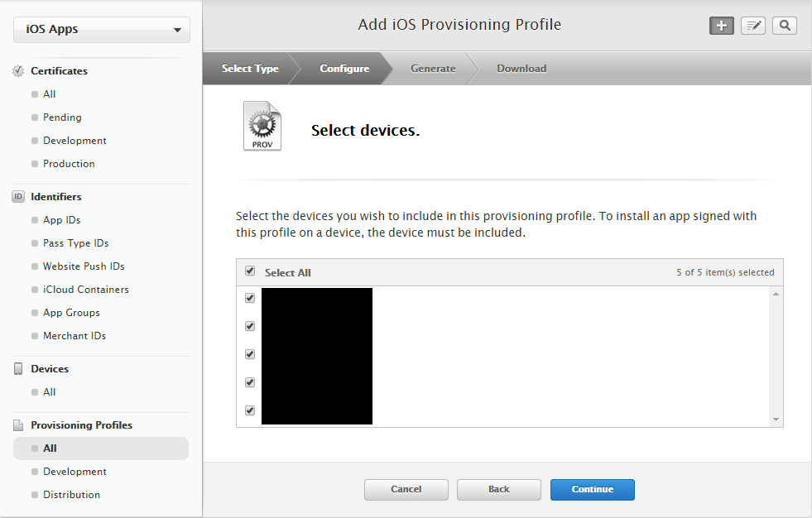Click the '5 of 5 item(s) selected' text

click(725, 272)
